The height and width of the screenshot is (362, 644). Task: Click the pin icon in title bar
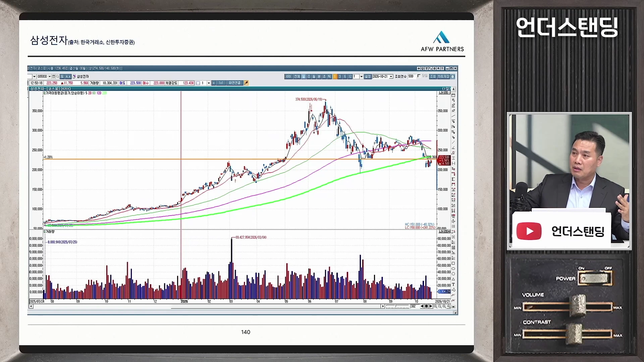438,68
